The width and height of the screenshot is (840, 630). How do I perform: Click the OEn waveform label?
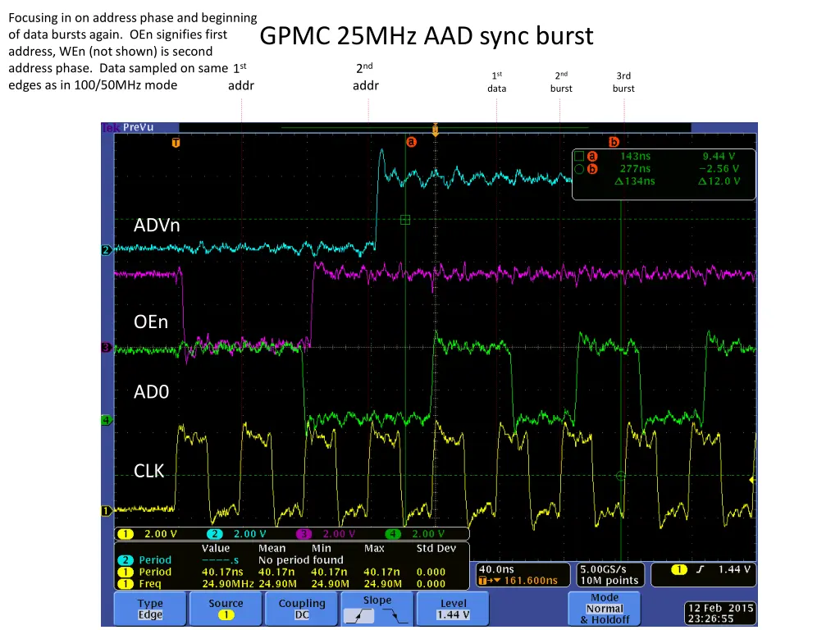[x=151, y=322]
